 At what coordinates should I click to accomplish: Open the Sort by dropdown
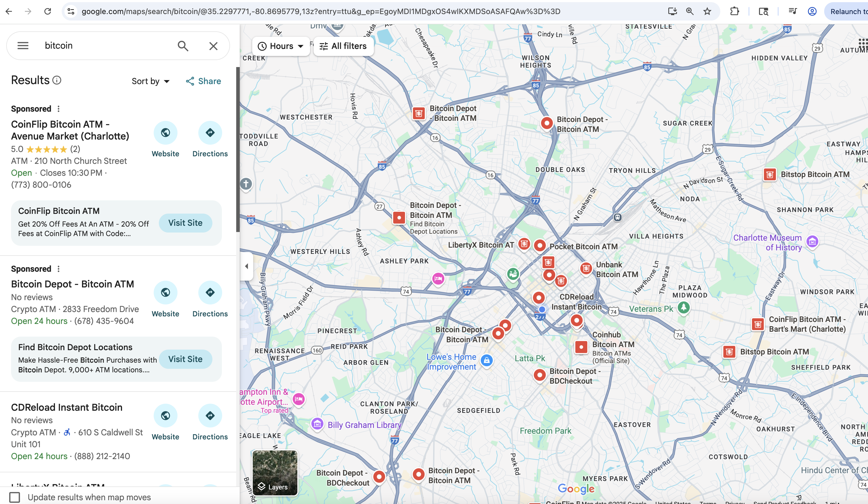tap(150, 81)
